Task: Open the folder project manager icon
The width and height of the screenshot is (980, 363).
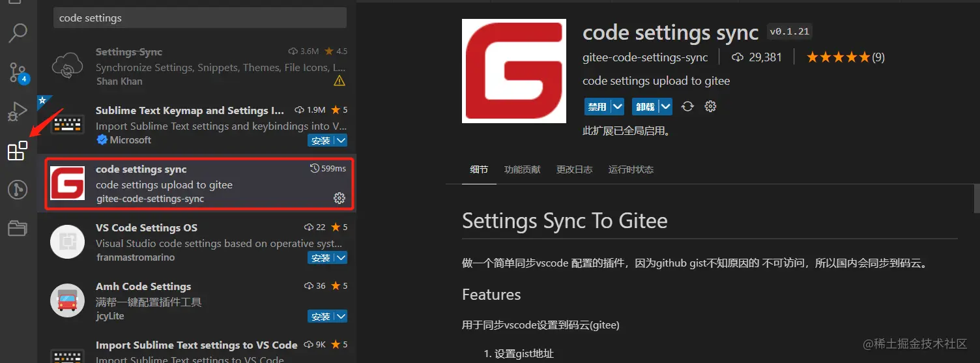Action: (x=18, y=228)
